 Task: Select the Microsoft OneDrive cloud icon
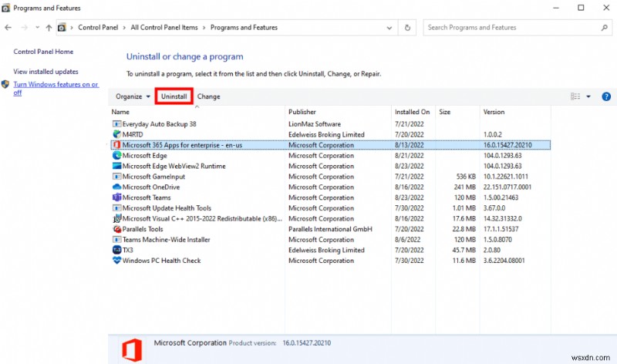click(116, 187)
